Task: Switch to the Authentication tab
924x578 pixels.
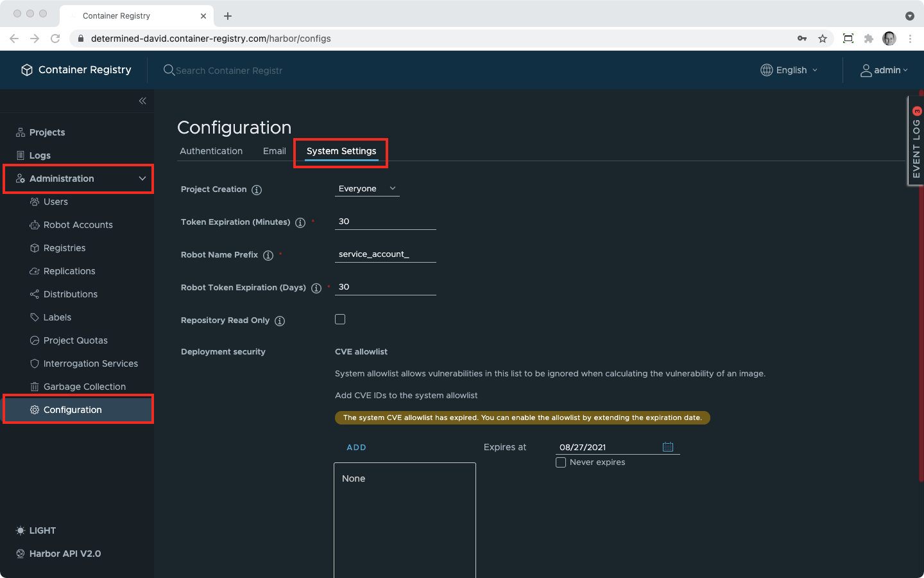Action: click(211, 151)
